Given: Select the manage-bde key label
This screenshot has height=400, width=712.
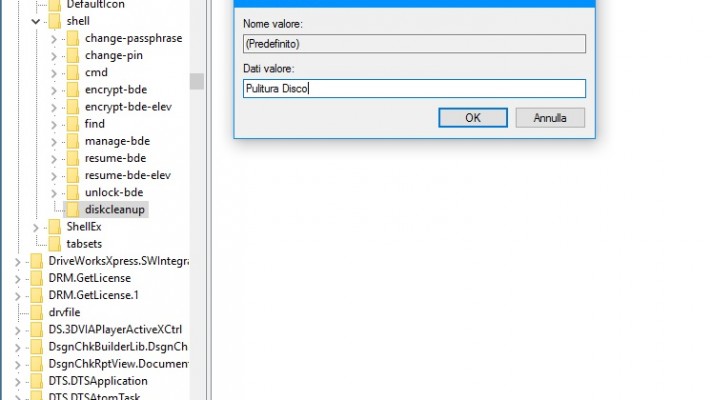Looking at the screenshot, I should pos(117,141).
